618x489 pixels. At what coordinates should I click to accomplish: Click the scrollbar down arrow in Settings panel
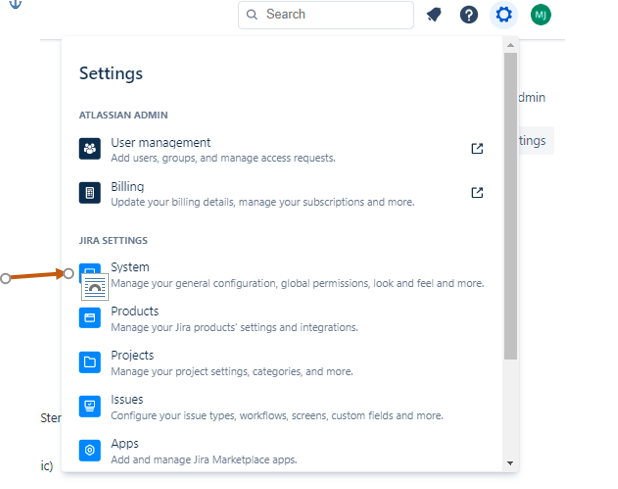pyautogui.click(x=510, y=463)
